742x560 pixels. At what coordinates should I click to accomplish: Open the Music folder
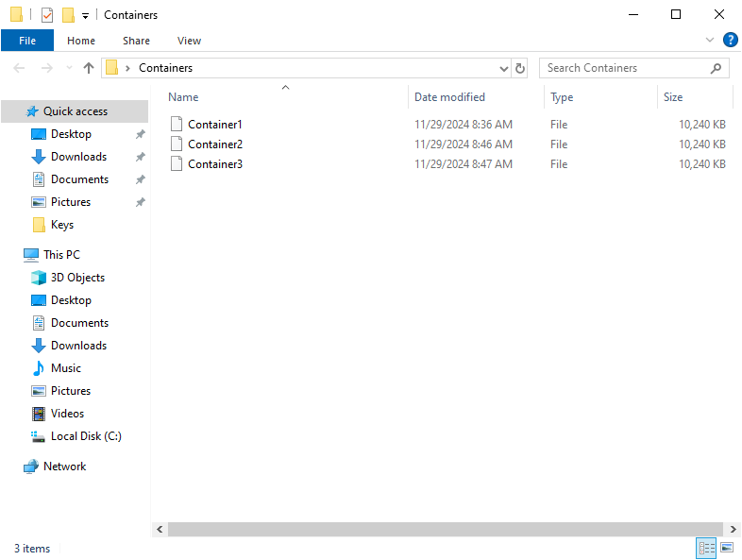tap(66, 368)
